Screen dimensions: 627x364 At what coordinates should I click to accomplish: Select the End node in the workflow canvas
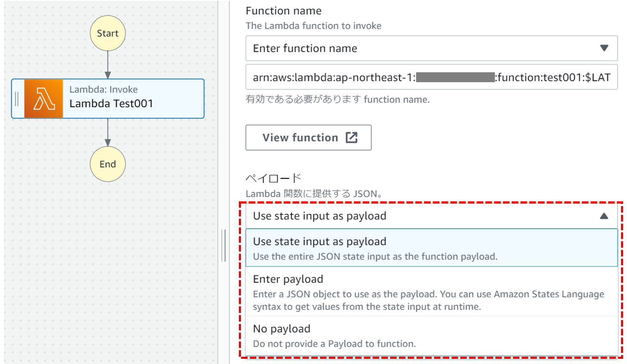click(x=108, y=164)
